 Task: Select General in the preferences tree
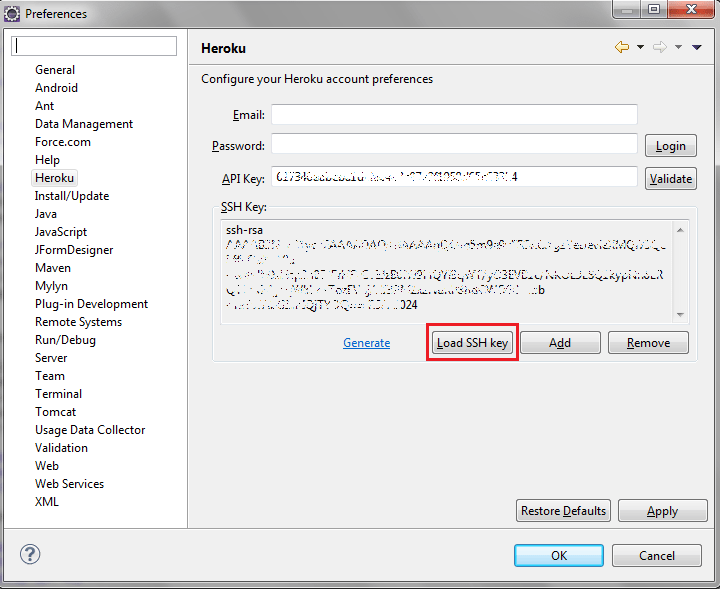(55, 70)
